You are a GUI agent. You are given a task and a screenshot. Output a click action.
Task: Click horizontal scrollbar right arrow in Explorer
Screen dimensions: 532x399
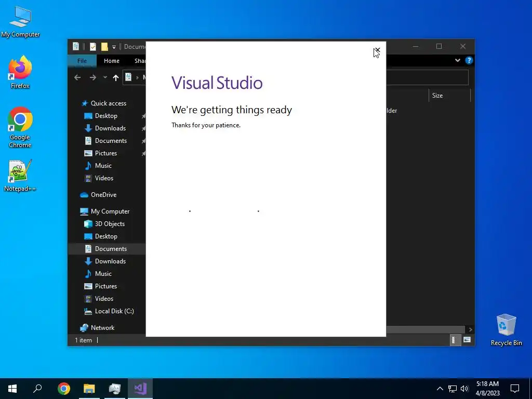pos(470,329)
